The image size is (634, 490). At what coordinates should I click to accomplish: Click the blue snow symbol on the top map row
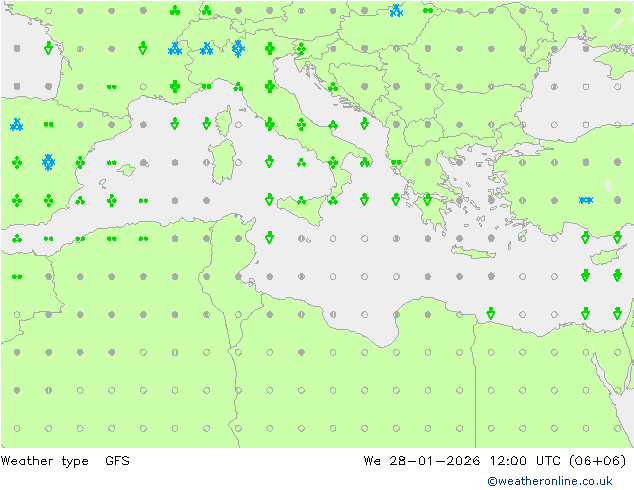396,11
